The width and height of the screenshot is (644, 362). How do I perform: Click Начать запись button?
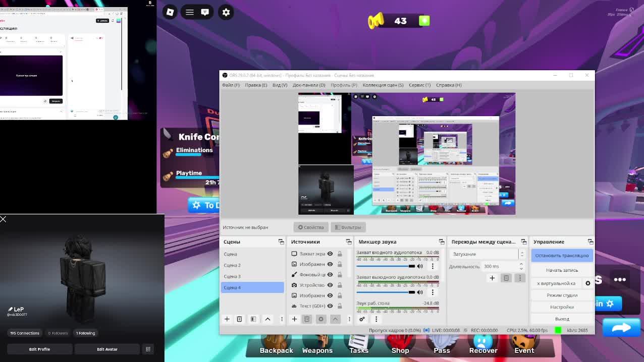click(562, 270)
